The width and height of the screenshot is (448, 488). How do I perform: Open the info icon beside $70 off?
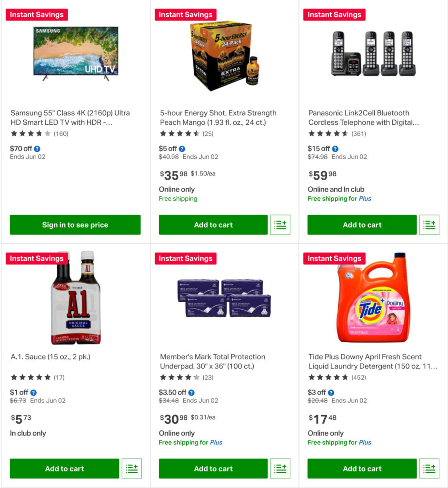(x=37, y=149)
